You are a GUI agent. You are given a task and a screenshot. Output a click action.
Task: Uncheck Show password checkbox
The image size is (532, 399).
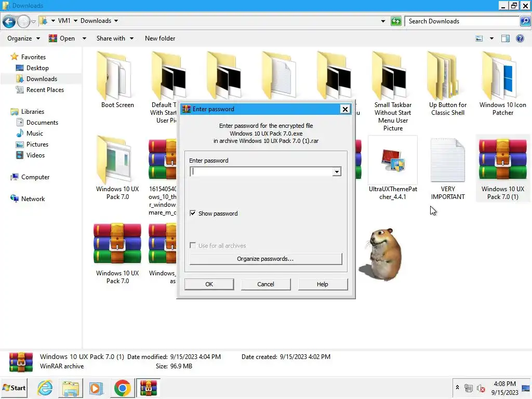tap(193, 213)
